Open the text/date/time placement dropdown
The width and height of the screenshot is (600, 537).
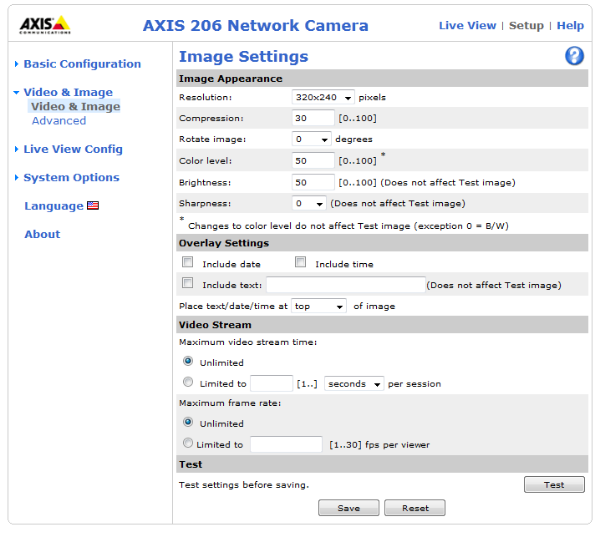[319, 306]
